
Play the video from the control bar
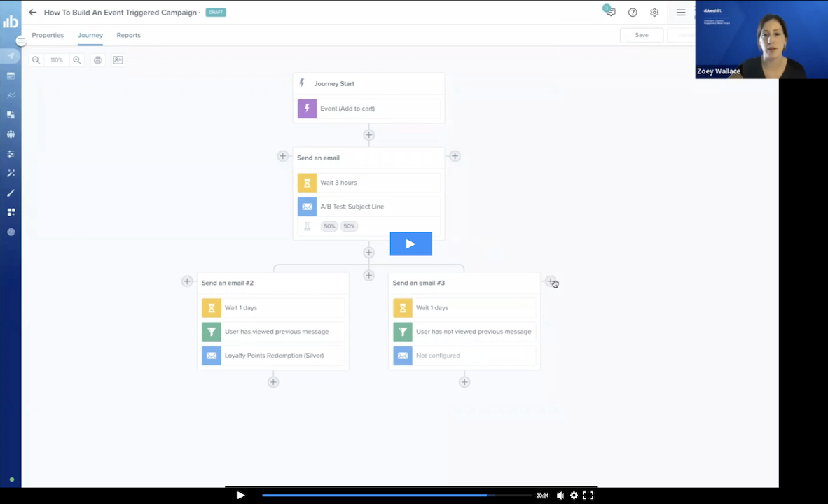click(x=241, y=495)
